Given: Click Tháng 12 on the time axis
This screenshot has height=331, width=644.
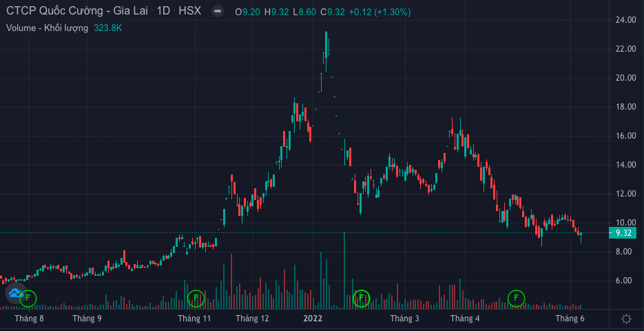Looking at the screenshot, I should click(252, 319).
